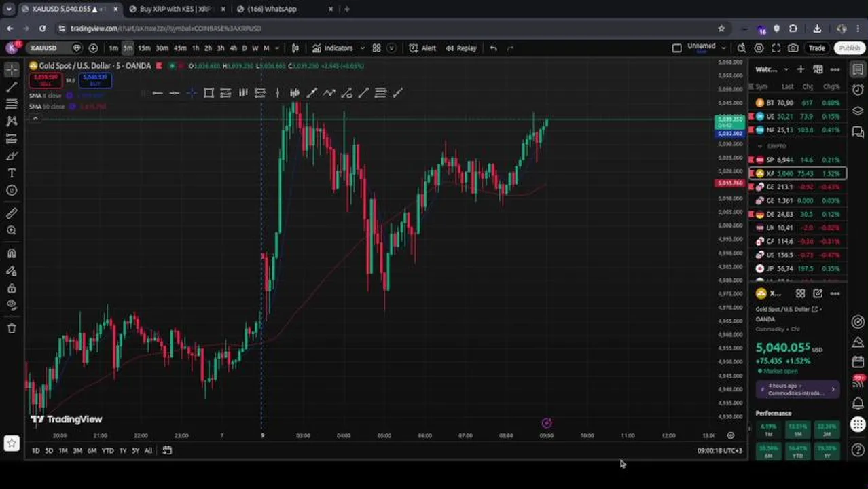Expand the Indicators favorites dropdown arrow
Viewport: 868px width, 489px height.
pos(362,48)
